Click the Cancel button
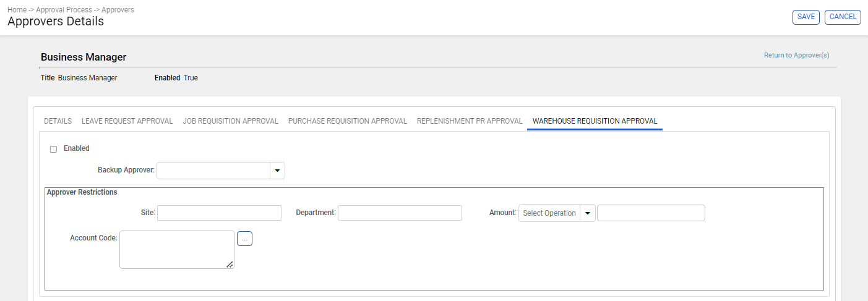This screenshot has width=868, height=301. 843,17
